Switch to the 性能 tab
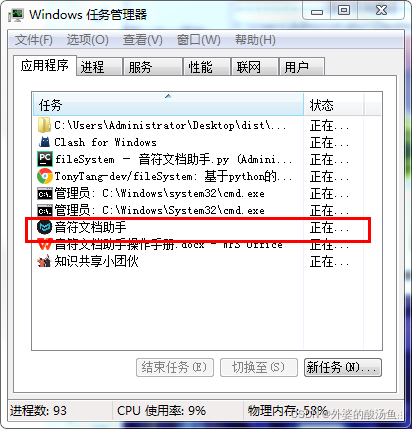This screenshot has height=429, width=412. click(207, 67)
